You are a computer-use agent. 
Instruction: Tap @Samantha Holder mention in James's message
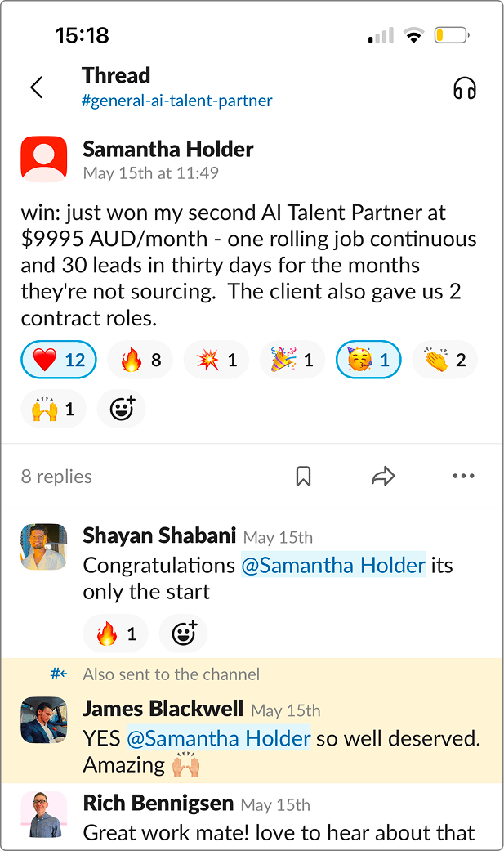(x=218, y=738)
